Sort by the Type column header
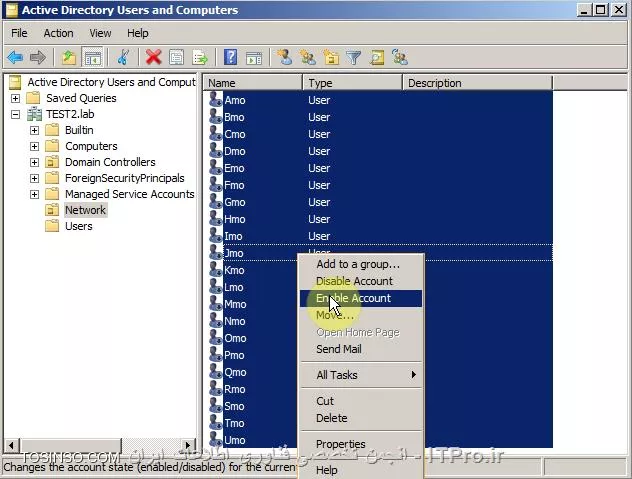Viewport: 632px width, 479px height. [x=353, y=83]
